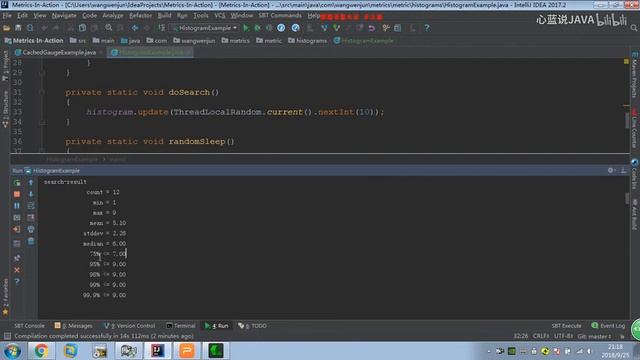This screenshot has width=640, height=360.
Task: Click the editor vertical scrollbar thumb
Action: [627, 120]
